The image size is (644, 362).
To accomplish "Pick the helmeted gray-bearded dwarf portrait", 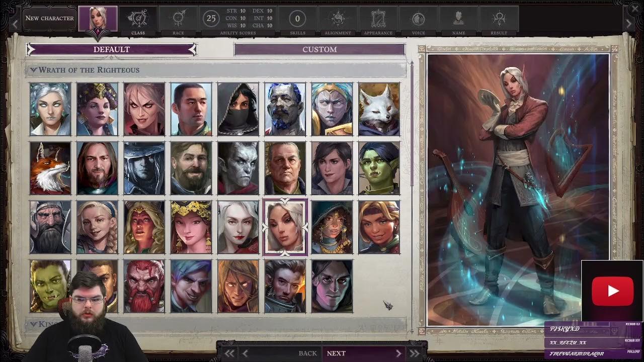I will coord(50,227).
